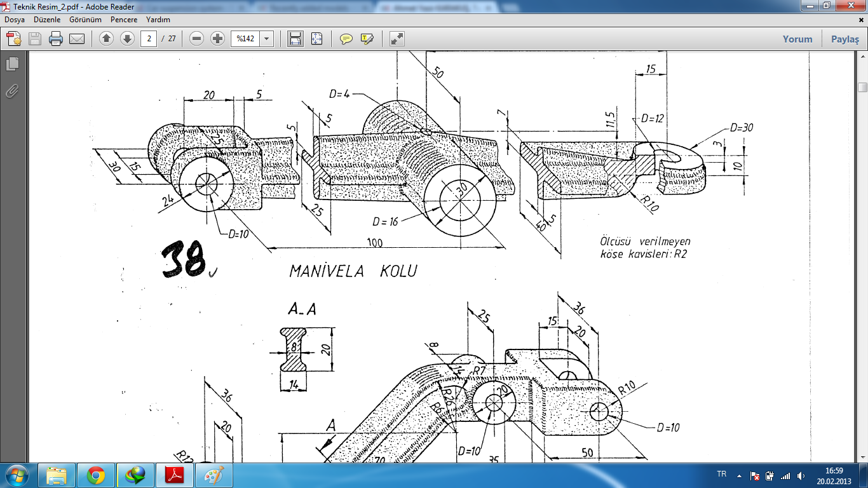Open the Dosya menu
This screenshot has width=868, height=488.
tap(15, 20)
